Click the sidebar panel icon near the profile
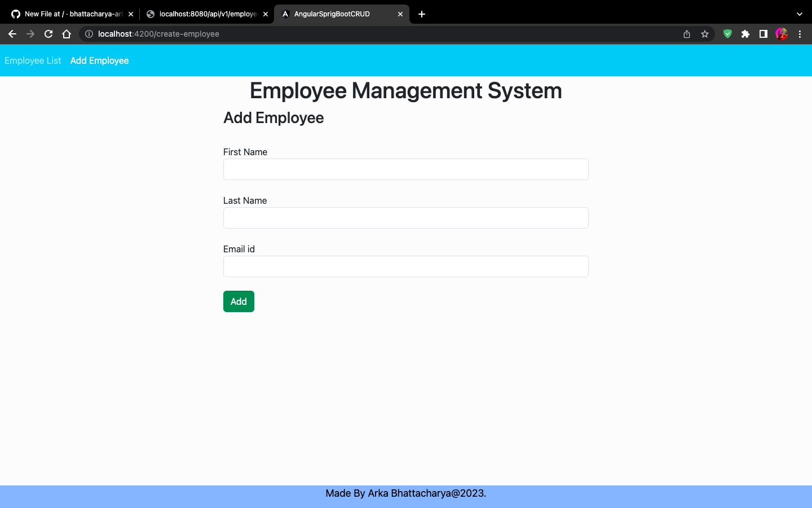 pyautogui.click(x=763, y=34)
